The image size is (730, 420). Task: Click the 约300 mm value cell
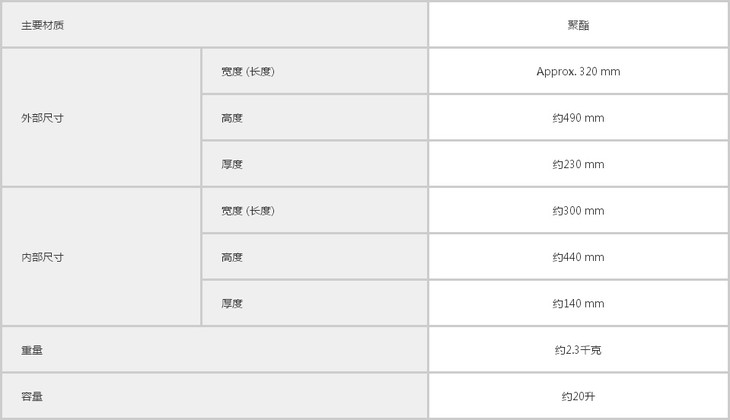tap(578, 211)
